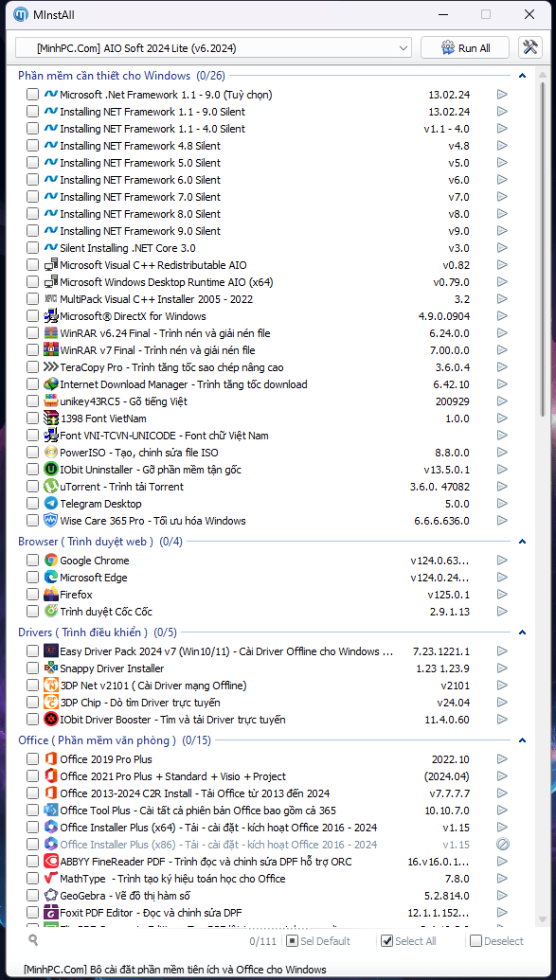The width and height of the screenshot is (556, 980).
Task: Click the IObit Uninstaller icon
Action: point(50,470)
